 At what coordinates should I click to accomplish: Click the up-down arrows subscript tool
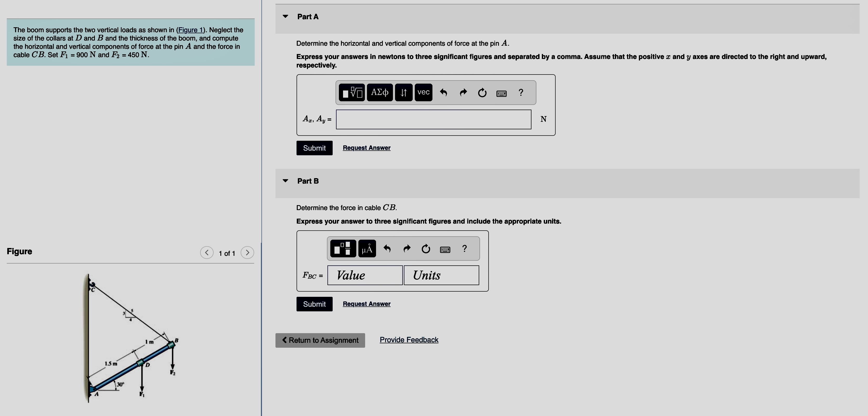[x=403, y=92]
